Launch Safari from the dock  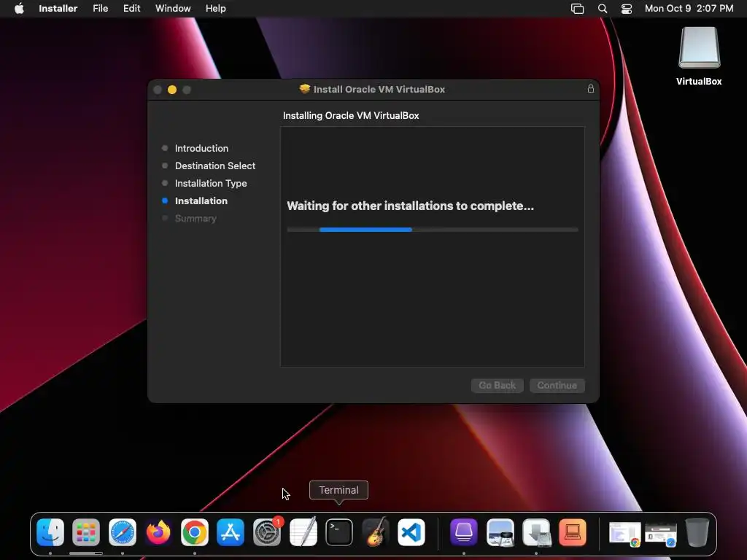[123, 532]
